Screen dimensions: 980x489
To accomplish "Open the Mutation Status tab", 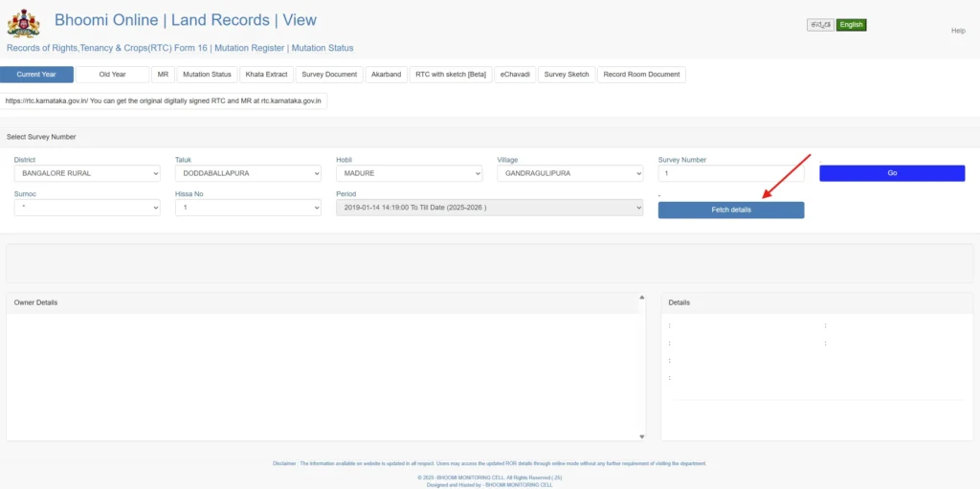I will 207,75.
